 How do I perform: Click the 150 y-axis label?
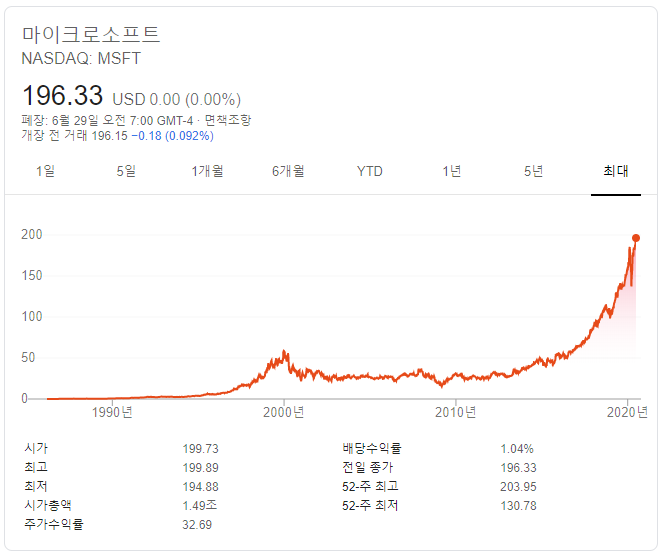pos(32,276)
